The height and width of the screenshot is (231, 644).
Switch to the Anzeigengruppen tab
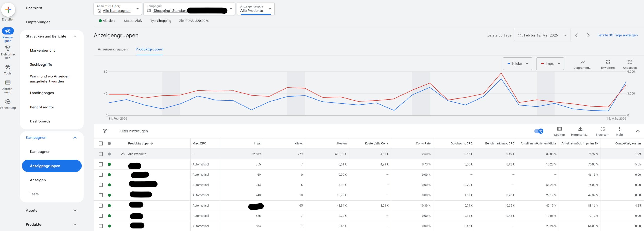[x=113, y=49]
